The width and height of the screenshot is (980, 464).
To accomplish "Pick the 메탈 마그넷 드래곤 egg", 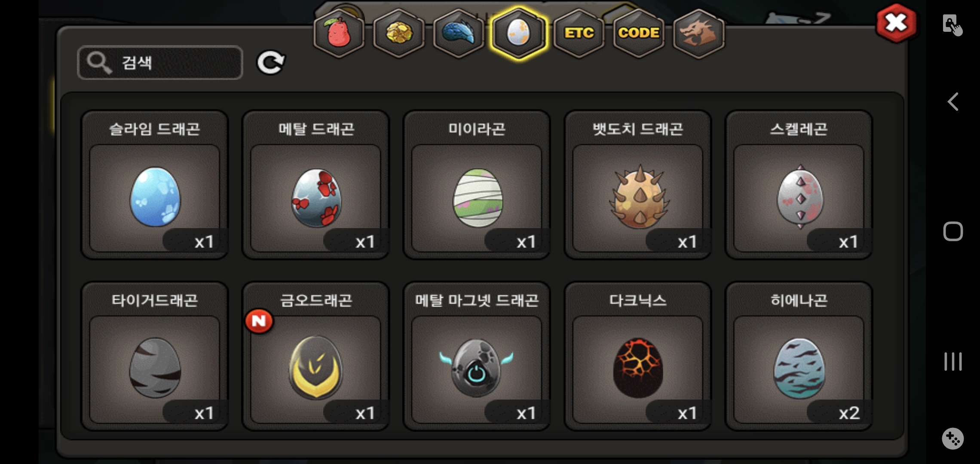I will point(477,356).
